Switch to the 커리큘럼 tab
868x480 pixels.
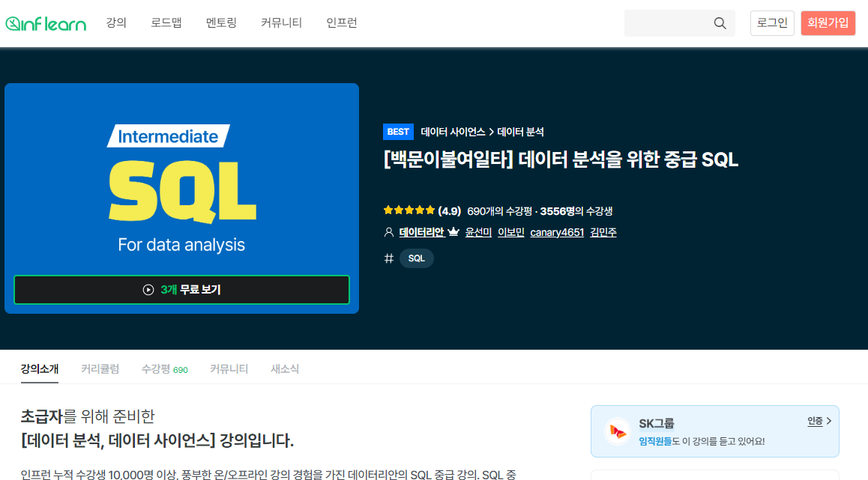point(100,369)
